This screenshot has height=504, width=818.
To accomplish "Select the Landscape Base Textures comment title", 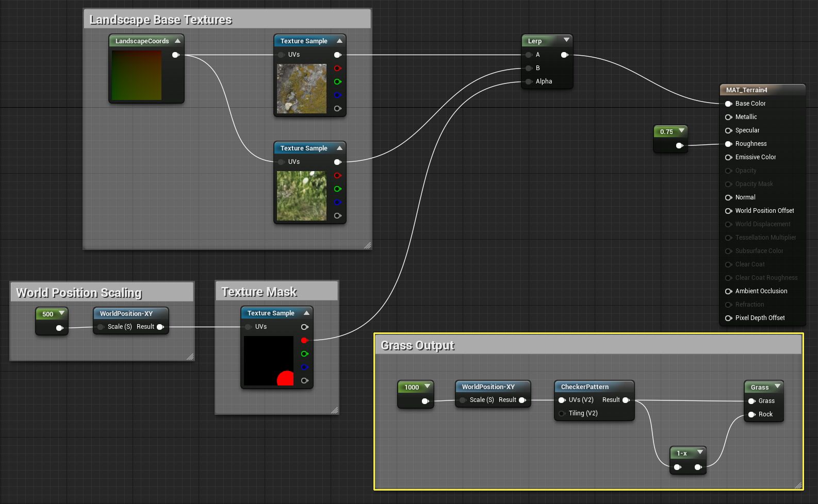I will (x=160, y=20).
